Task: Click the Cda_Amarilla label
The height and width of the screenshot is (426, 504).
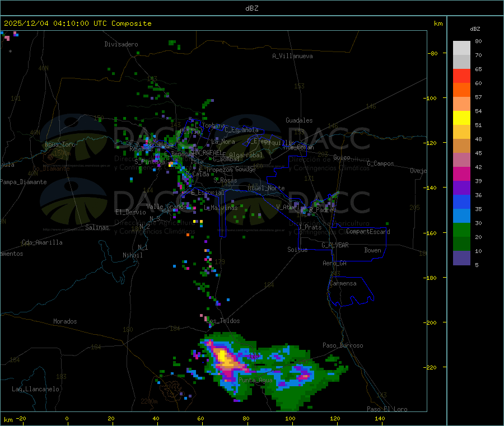Action: [x=42, y=242]
